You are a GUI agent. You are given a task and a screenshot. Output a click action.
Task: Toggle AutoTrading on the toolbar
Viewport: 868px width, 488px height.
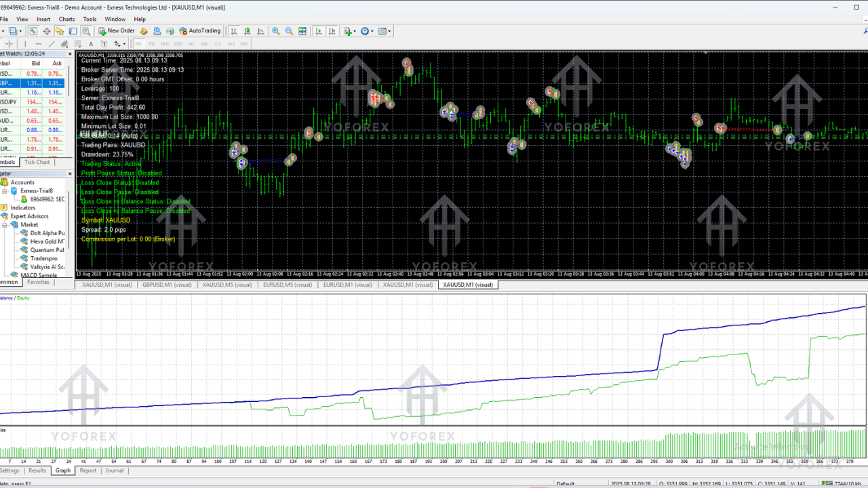click(x=200, y=30)
